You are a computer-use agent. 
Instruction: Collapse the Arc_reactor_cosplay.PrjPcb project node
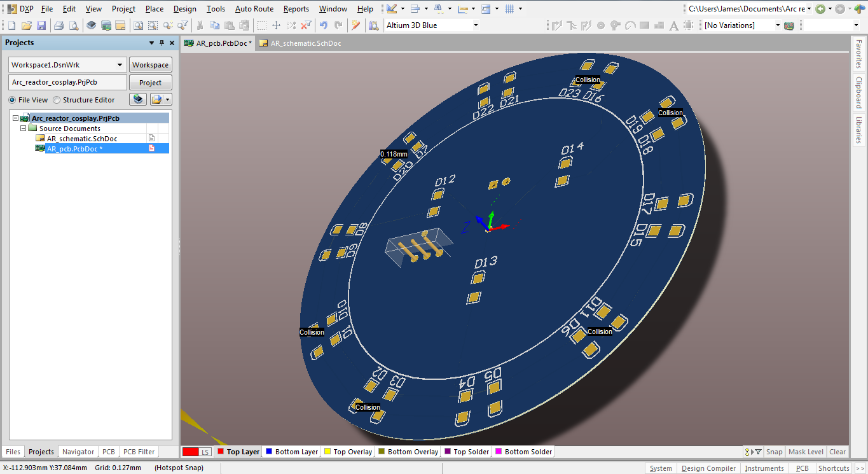point(15,118)
